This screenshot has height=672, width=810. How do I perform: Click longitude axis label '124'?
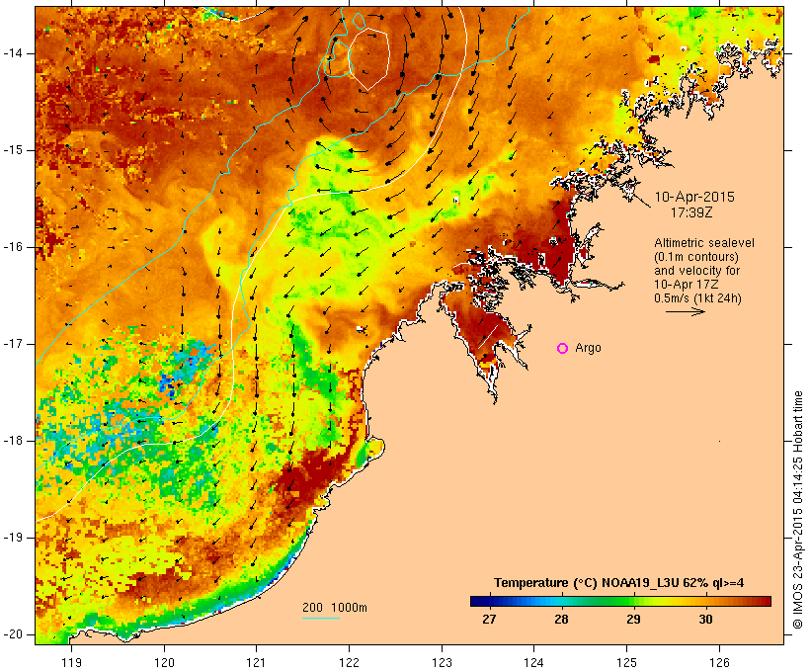pyautogui.click(x=533, y=662)
